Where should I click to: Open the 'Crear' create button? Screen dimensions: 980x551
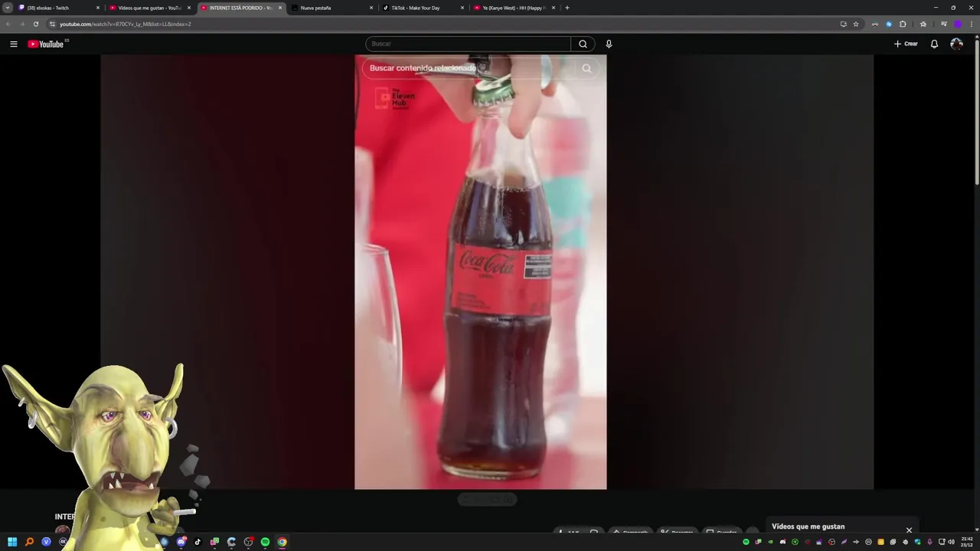click(906, 44)
